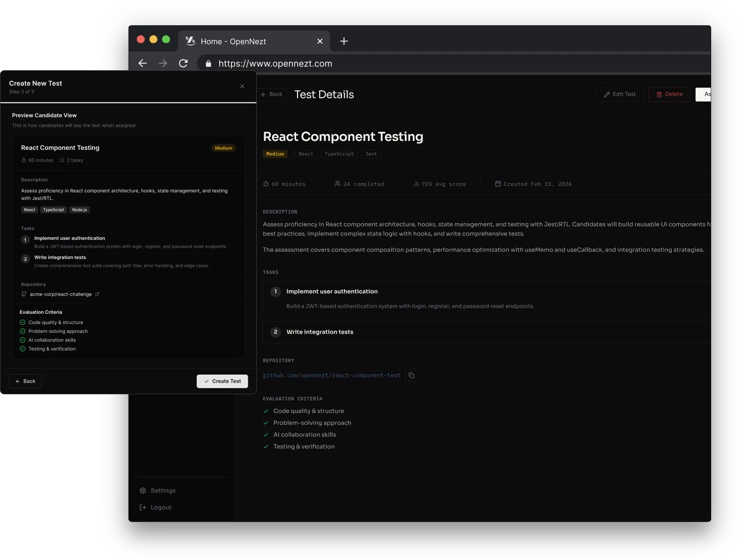Select the Home - OpenNezt tab
This screenshot has width=743, height=560.
click(254, 41)
